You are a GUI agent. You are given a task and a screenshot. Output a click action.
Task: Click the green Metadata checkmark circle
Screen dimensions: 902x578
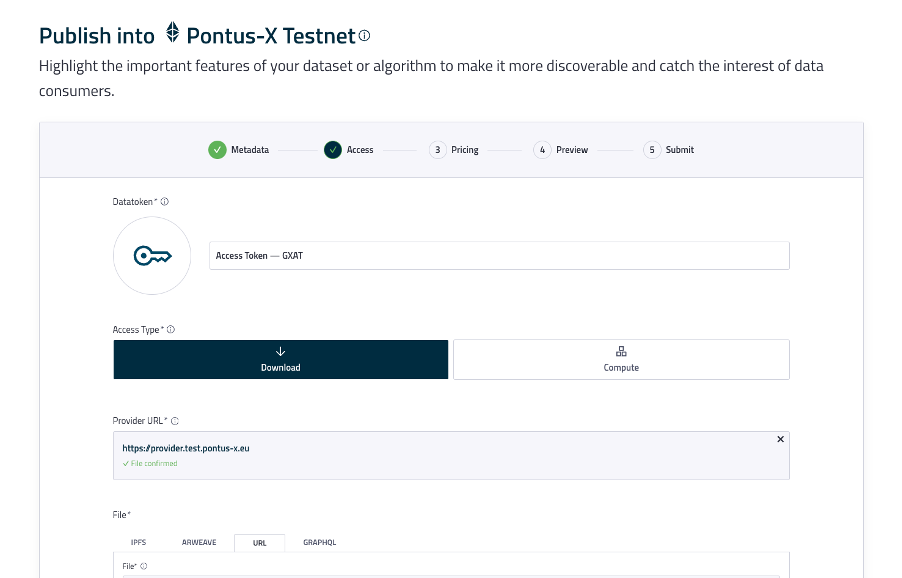[217, 150]
